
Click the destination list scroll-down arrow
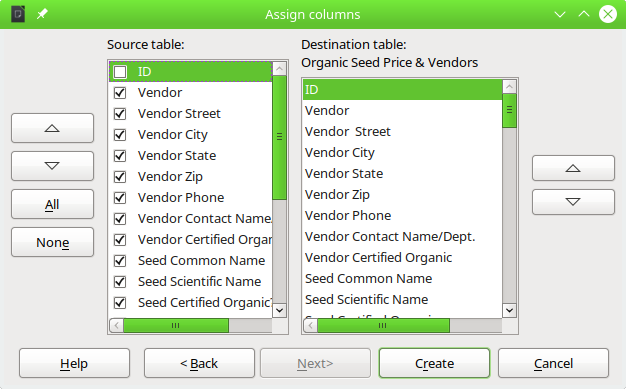point(509,310)
